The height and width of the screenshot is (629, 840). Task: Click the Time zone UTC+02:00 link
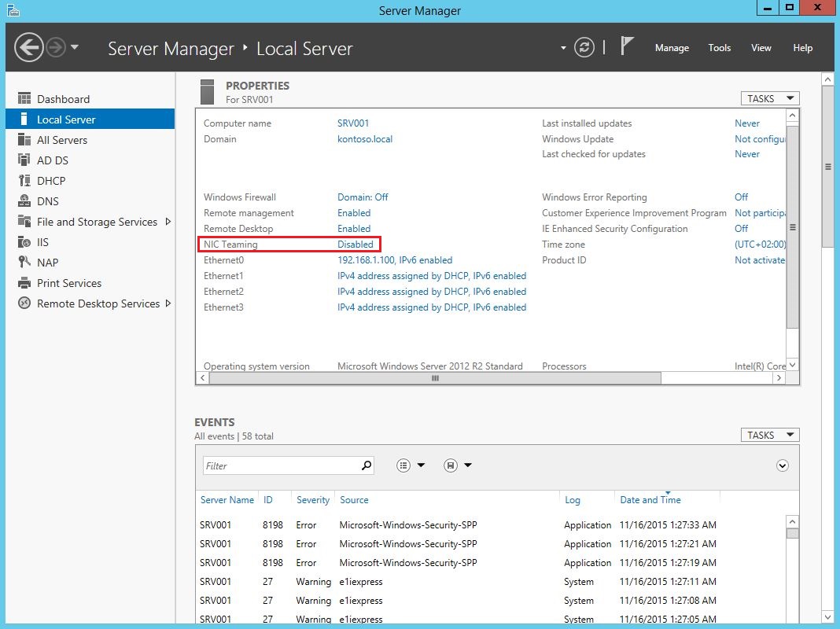[x=761, y=244]
